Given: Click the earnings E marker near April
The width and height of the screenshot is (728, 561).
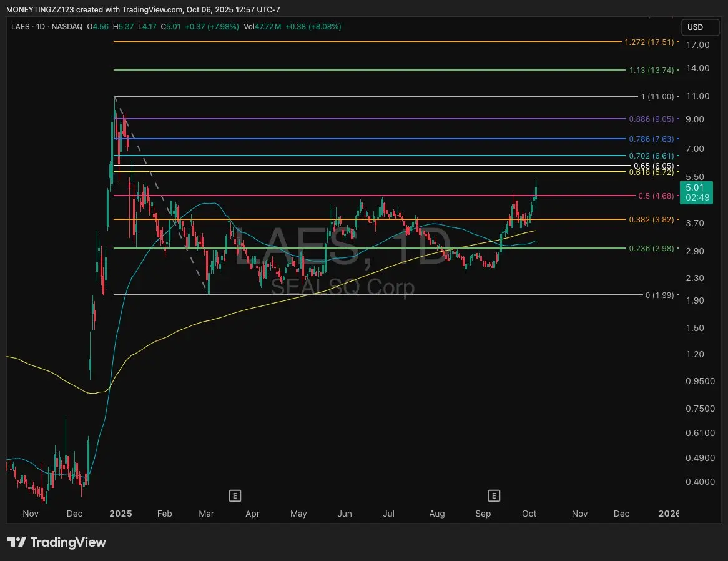Looking at the screenshot, I should (x=235, y=495).
